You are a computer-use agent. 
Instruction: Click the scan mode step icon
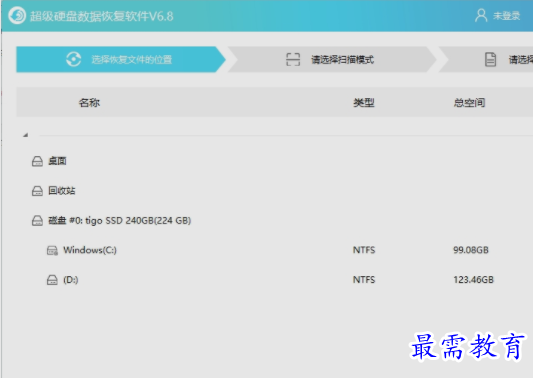(293, 59)
